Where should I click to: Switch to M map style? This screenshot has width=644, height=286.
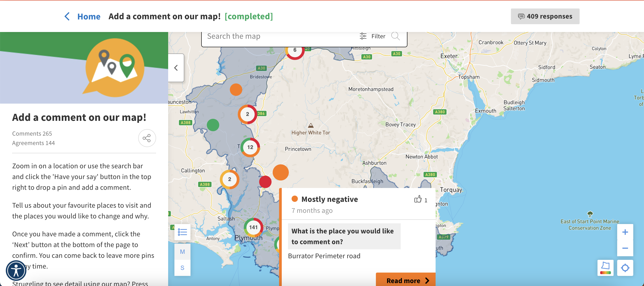pyautogui.click(x=182, y=252)
